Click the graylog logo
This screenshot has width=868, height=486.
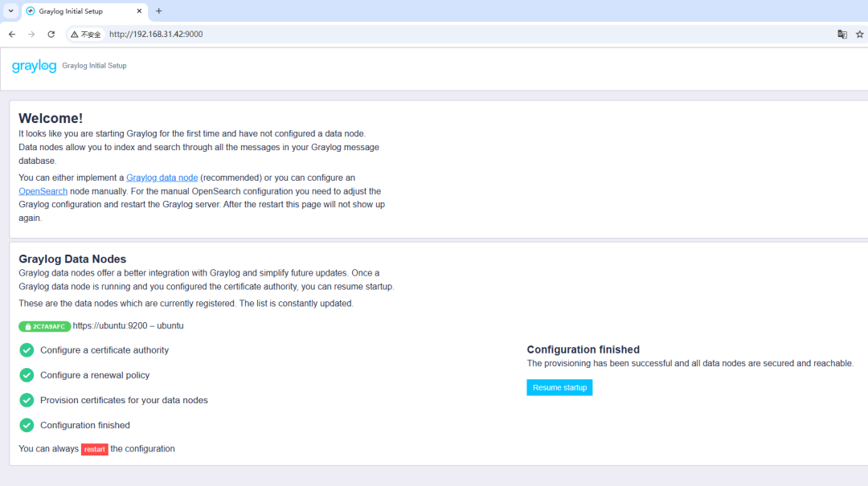(35, 66)
